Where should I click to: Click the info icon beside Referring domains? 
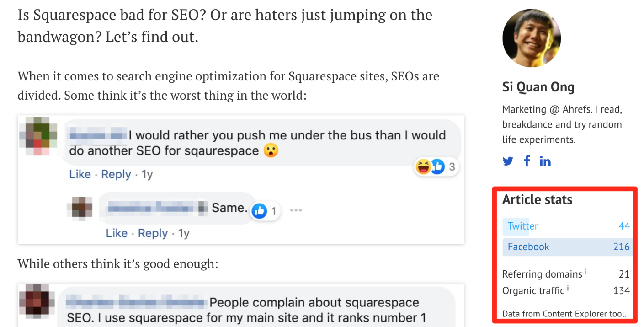(585, 272)
